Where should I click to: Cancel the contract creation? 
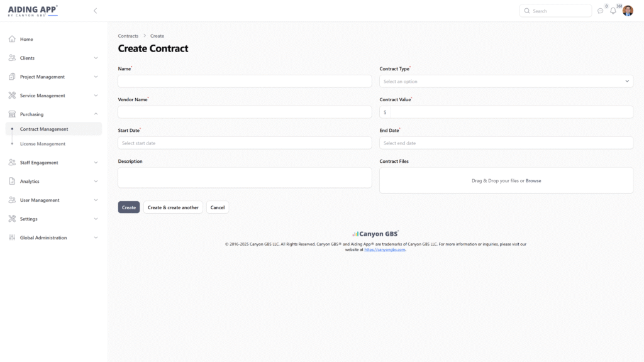(218, 207)
